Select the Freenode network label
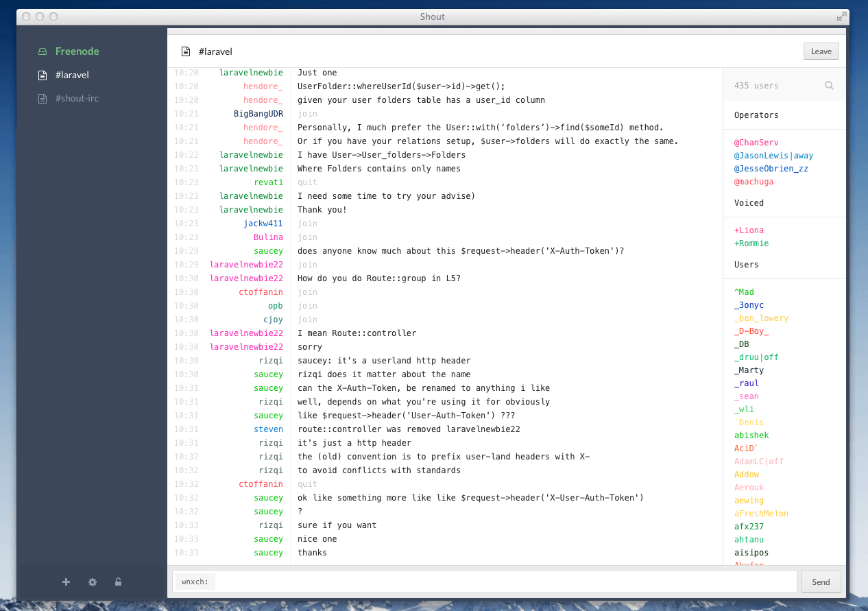The image size is (868, 611). (x=77, y=51)
